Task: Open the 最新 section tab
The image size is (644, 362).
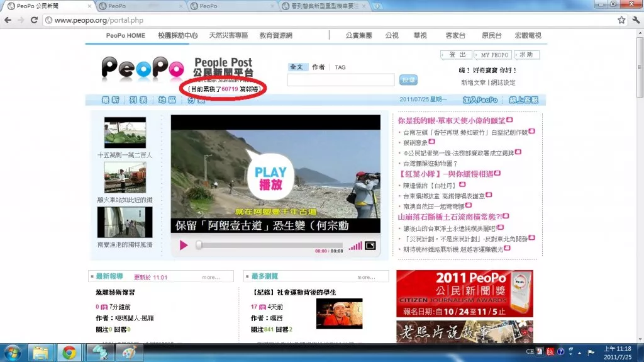Action: (110, 100)
